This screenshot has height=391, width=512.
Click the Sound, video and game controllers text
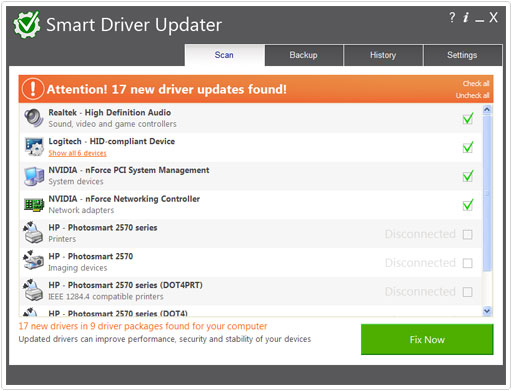(112, 124)
